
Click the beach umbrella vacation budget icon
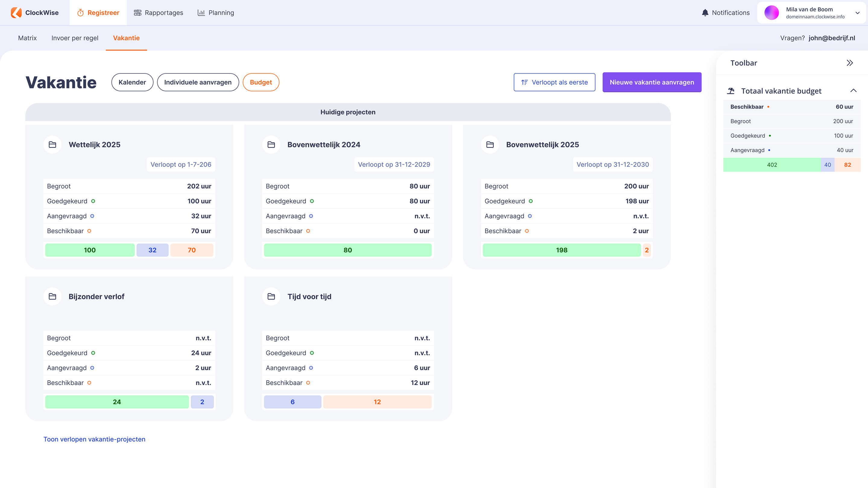(731, 91)
